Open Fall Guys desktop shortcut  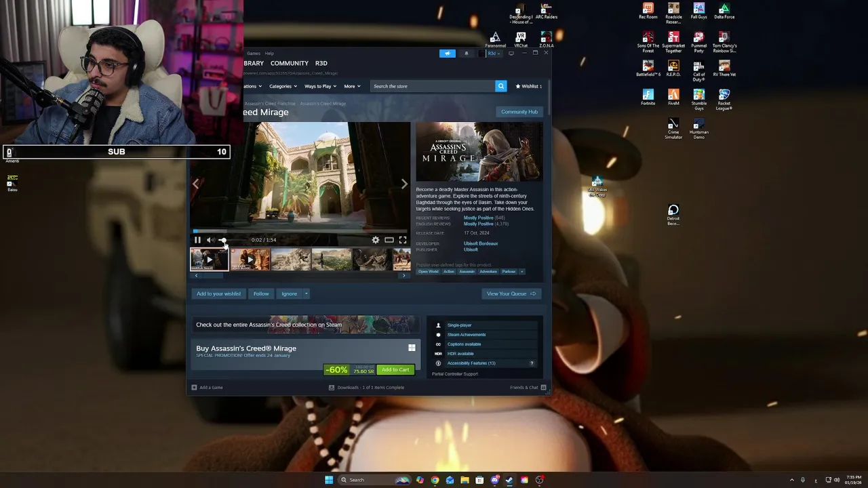click(x=698, y=12)
